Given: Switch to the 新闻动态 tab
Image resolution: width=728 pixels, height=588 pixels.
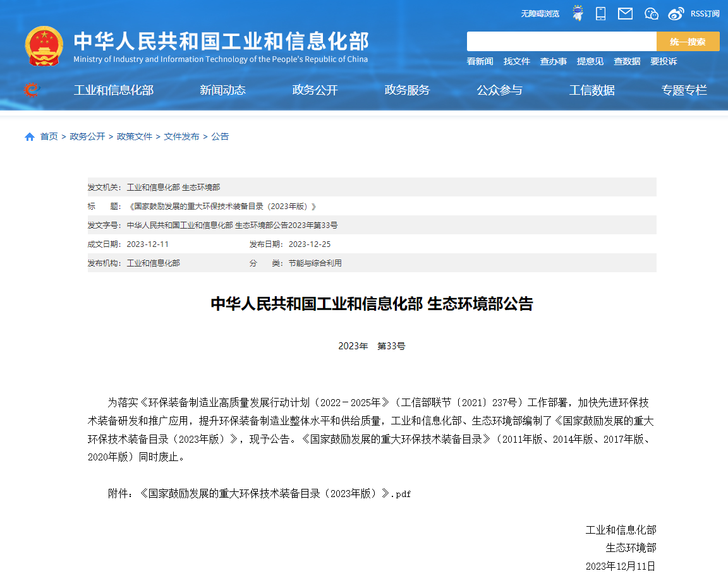Looking at the screenshot, I should pos(222,90).
